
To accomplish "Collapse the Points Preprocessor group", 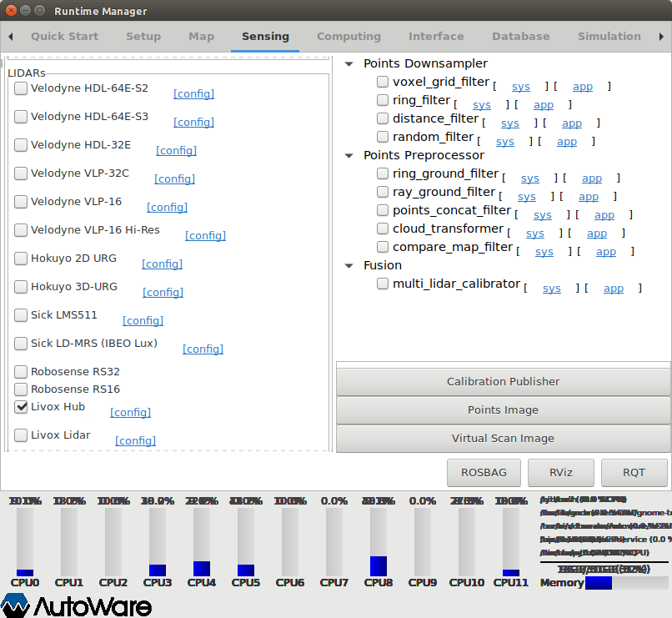I will pos(349,156).
